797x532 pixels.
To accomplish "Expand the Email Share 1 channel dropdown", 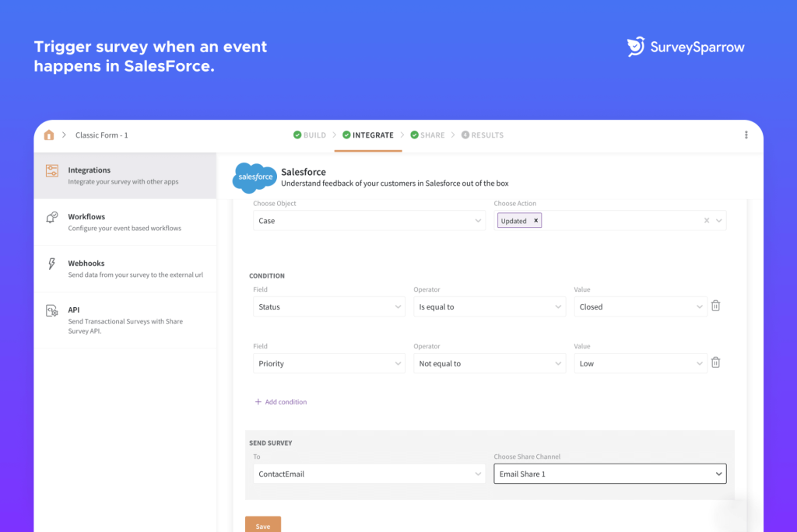I will (x=609, y=474).
